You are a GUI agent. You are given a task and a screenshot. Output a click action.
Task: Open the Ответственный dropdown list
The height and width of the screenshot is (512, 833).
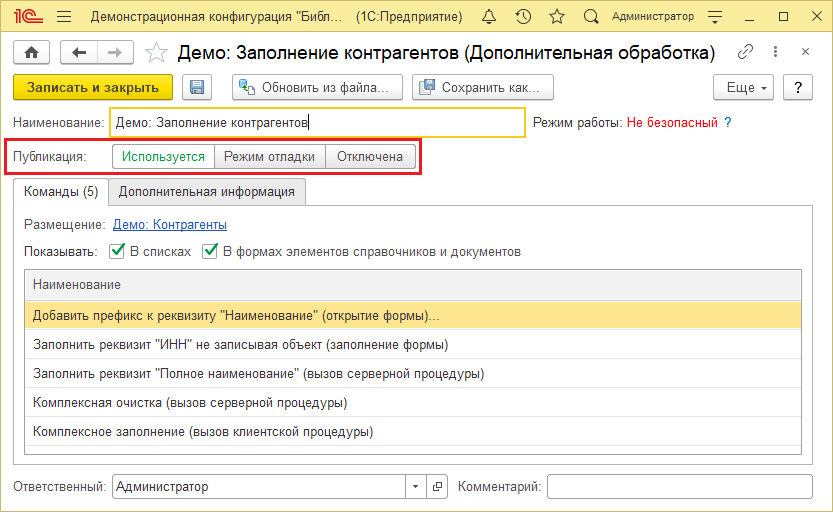click(x=416, y=487)
